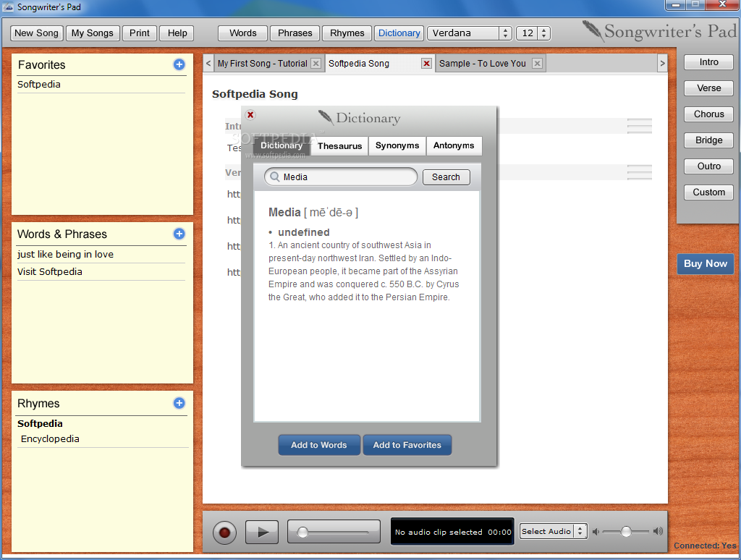Click the font size 12 stepper
This screenshot has height=560, width=741.
(x=543, y=33)
